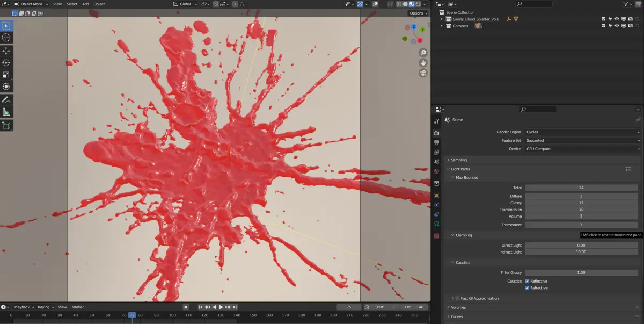Uncheck the Cameras collection checkbox
The image size is (644, 324).
click(x=604, y=26)
